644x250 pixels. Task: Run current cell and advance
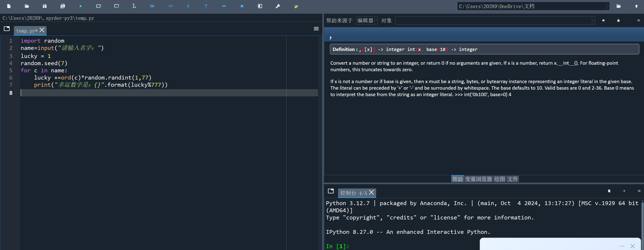pos(117,6)
